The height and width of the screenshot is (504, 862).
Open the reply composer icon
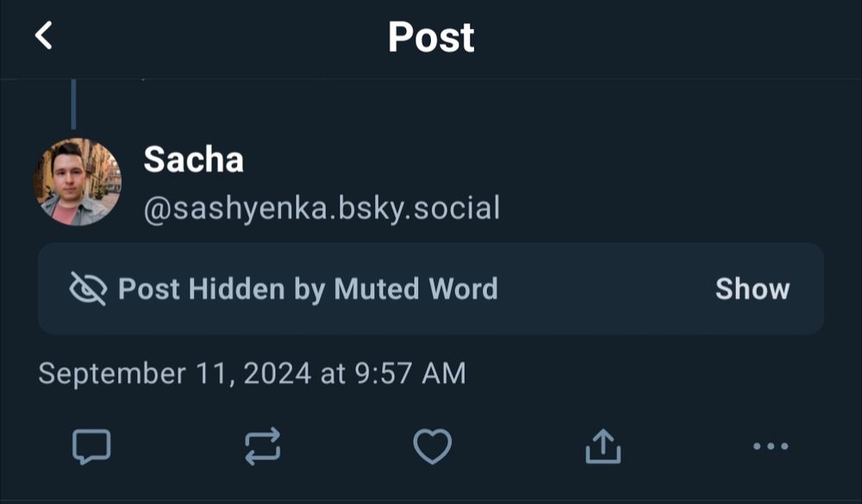point(93,446)
